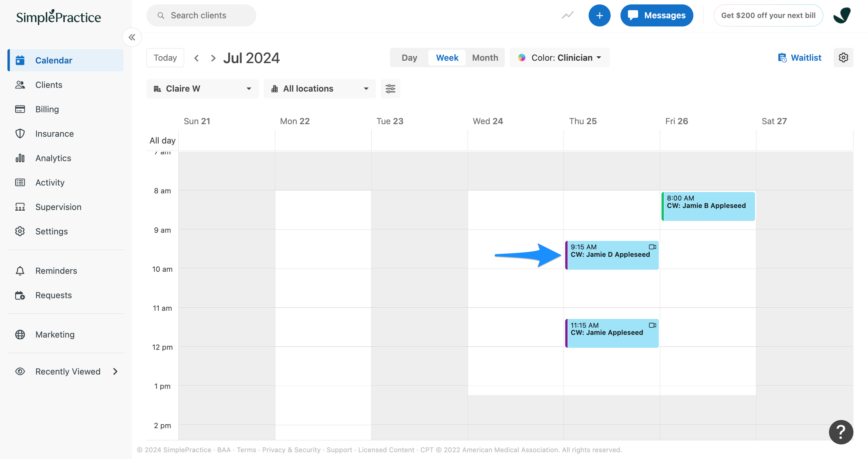Image resolution: width=868 pixels, height=459 pixels.
Task: Expand the Recently Viewed chevron
Action: coord(116,371)
